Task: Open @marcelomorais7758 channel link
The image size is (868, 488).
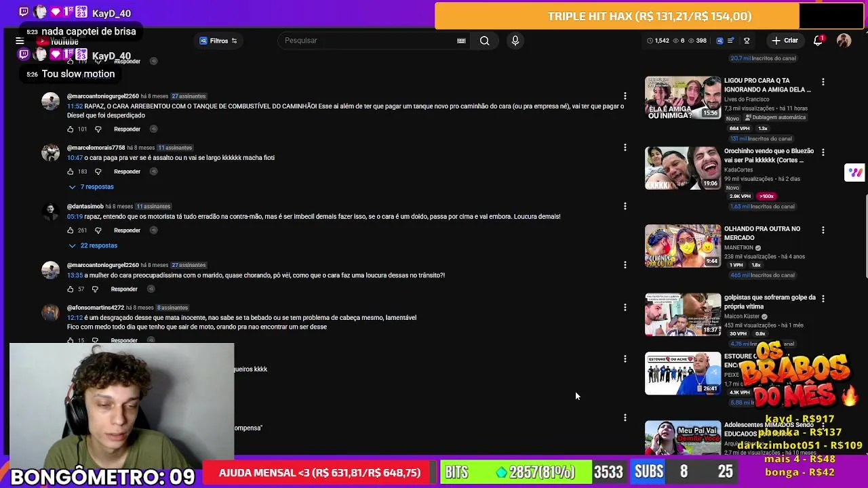Action: point(96,148)
